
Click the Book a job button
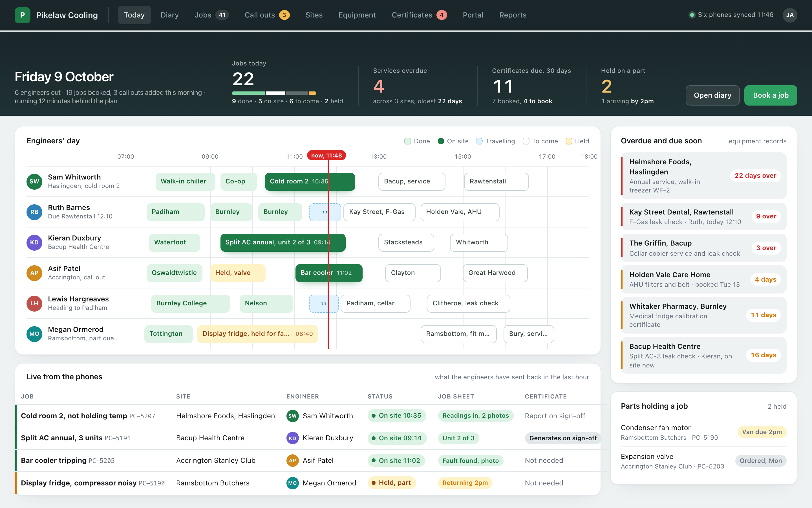[770, 95]
